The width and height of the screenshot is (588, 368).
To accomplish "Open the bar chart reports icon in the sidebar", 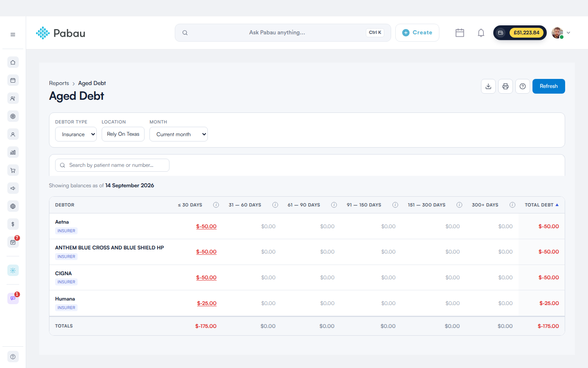I will [13, 152].
